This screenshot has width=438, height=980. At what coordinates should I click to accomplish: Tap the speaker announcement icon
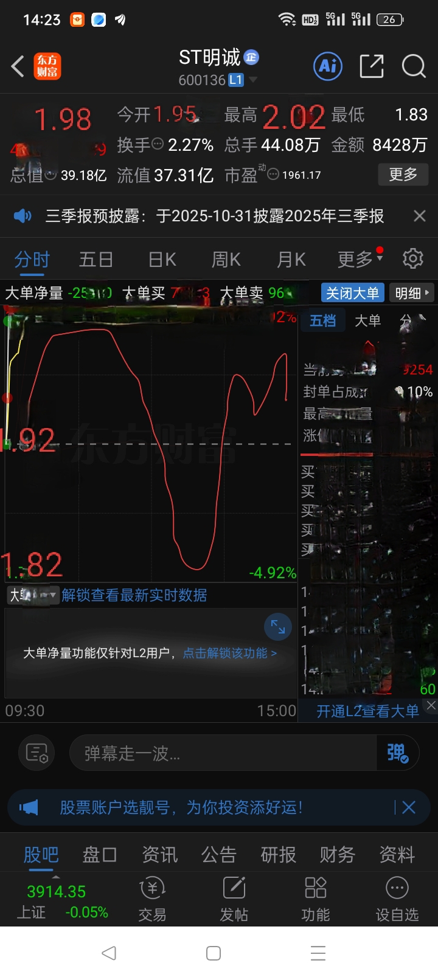23,216
